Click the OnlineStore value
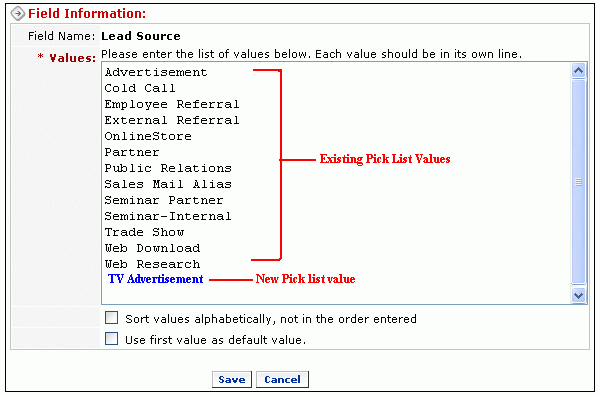 point(148,136)
